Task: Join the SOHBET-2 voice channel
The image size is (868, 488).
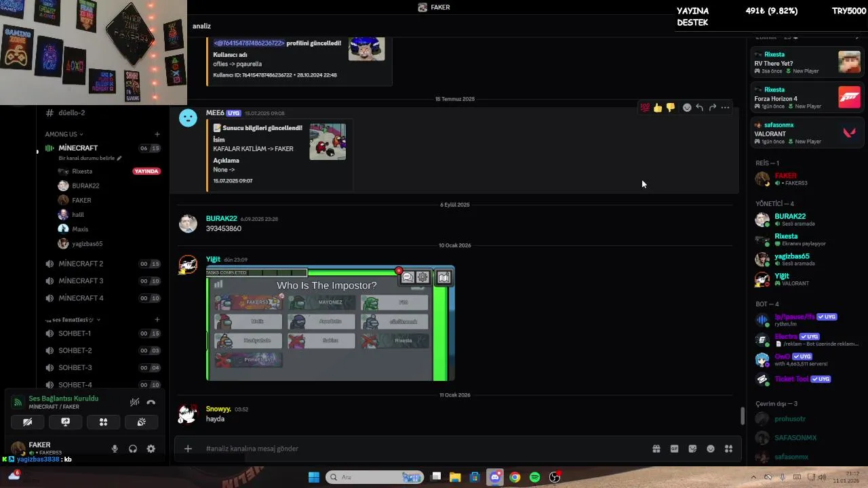Action: 102,350
